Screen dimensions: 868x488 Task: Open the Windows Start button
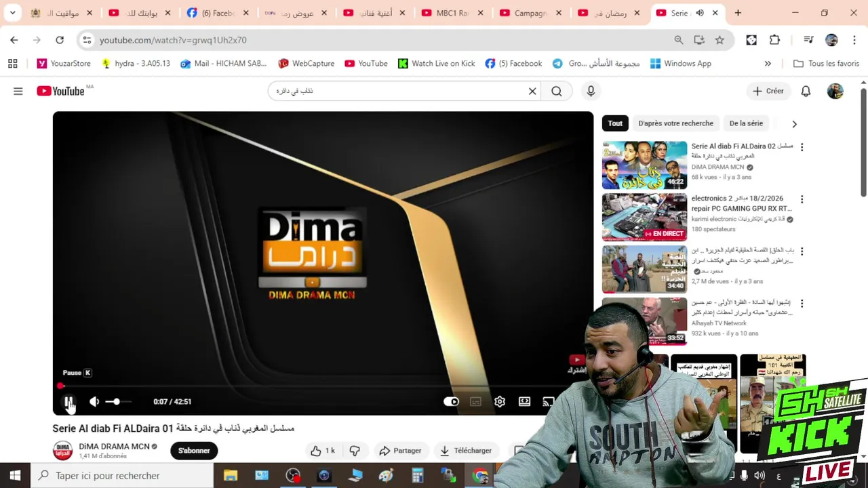click(x=15, y=476)
